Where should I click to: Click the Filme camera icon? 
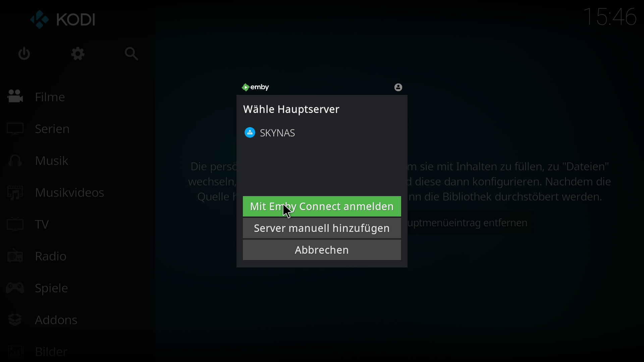pyautogui.click(x=15, y=97)
